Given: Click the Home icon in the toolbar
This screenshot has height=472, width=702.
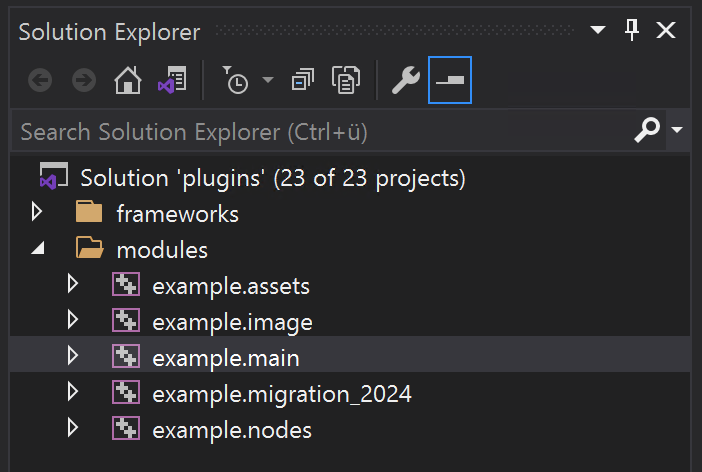Looking at the screenshot, I should (127, 81).
